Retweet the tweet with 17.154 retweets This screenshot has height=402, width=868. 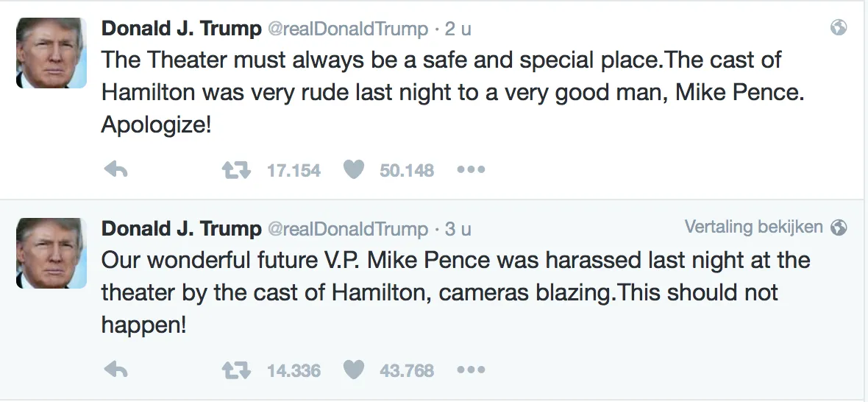click(x=236, y=169)
